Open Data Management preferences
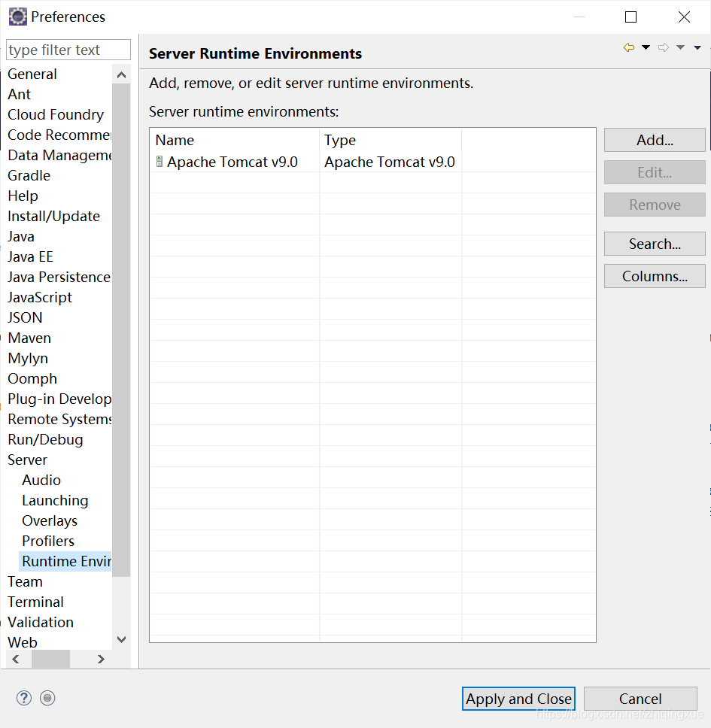Screen dimensions: 711x728 [59, 155]
